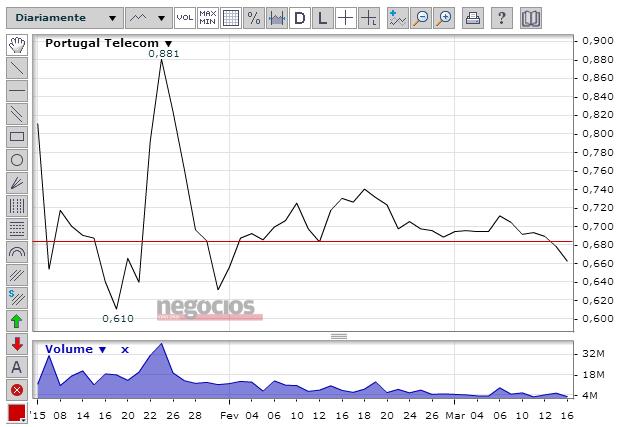
Task: Select the hand pan tool
Action: [17, 45]
